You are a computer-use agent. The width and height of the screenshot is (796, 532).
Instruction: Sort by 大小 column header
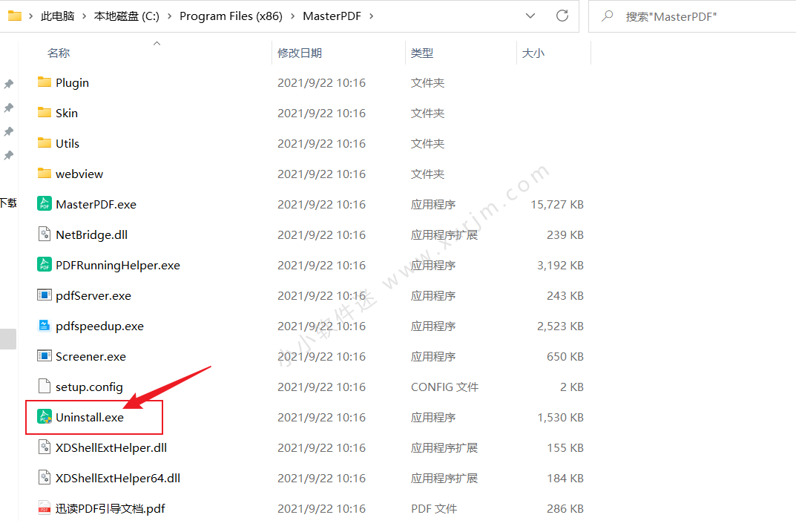(533, 53)
